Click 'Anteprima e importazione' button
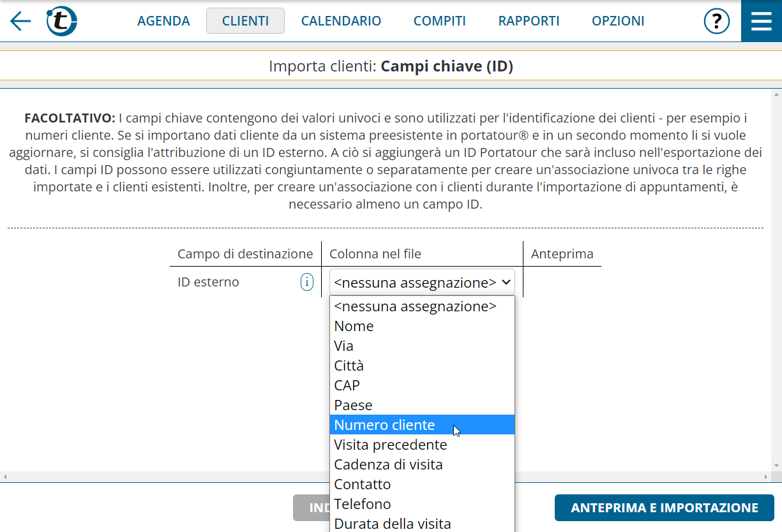This screenshot has height=532, width=782. click(x=664, y=508)
